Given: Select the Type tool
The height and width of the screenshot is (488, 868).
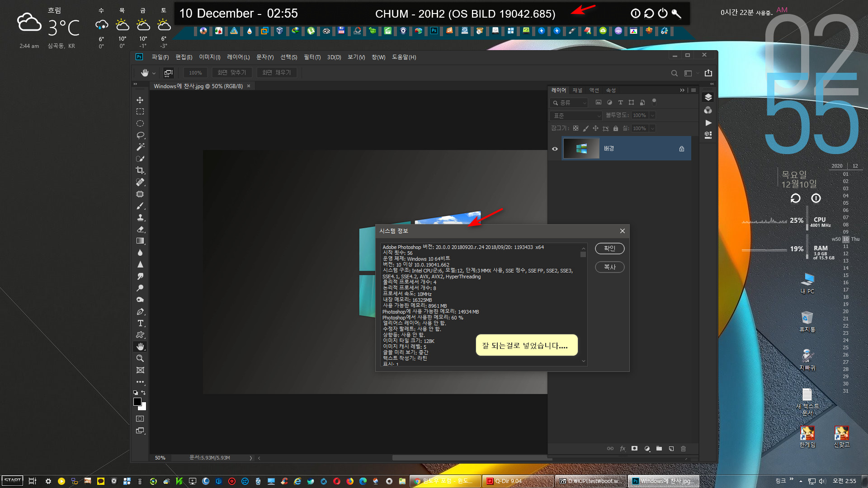Looking at the screenshot, I should [140, 323].
